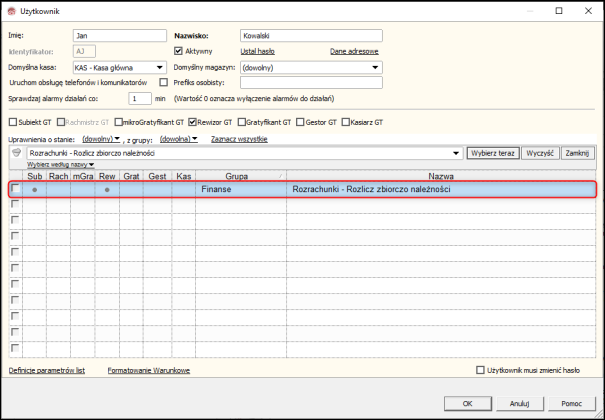Toggle the Aktywny checkbox
This screenshot has width=605, height=420.
[178, 51]
